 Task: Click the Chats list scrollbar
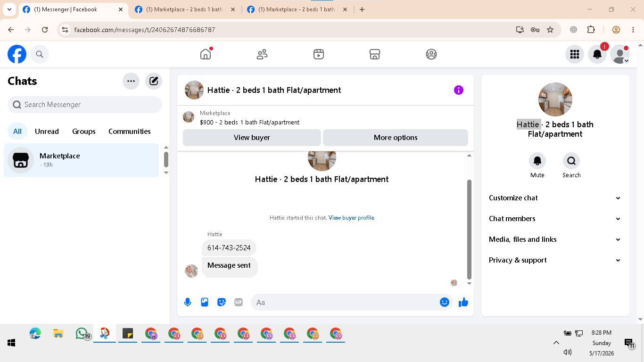click(166, 159)
